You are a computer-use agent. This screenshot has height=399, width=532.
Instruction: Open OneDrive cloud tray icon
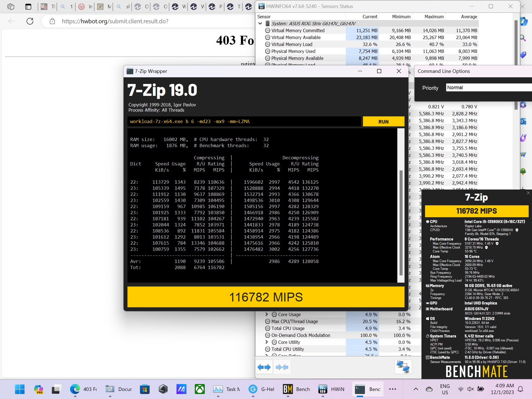coord(429,389)
